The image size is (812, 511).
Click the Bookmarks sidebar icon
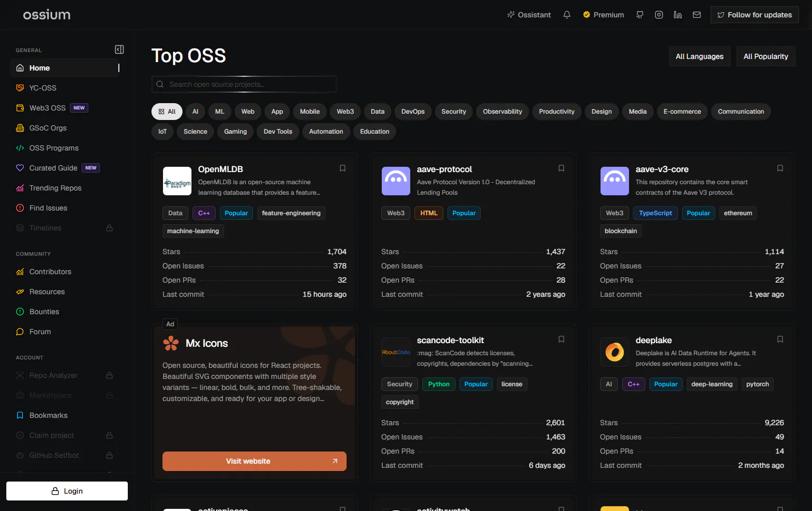tap(20, 415)
